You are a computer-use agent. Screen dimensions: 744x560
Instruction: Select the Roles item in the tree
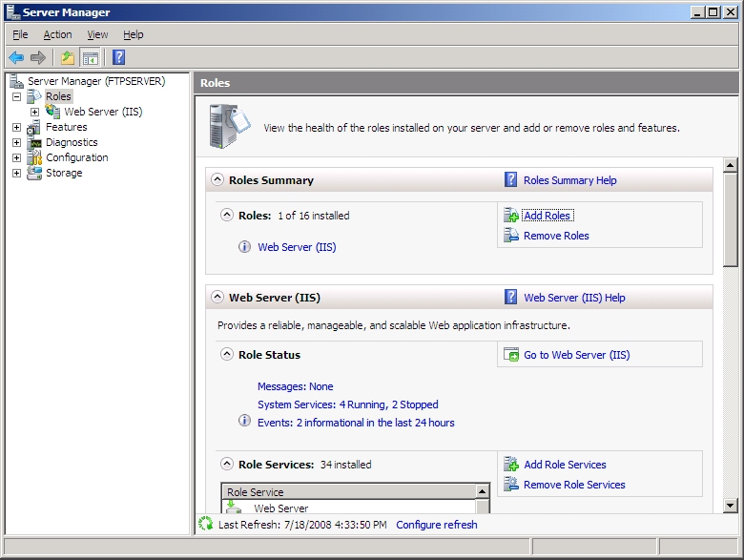[58, 96]
